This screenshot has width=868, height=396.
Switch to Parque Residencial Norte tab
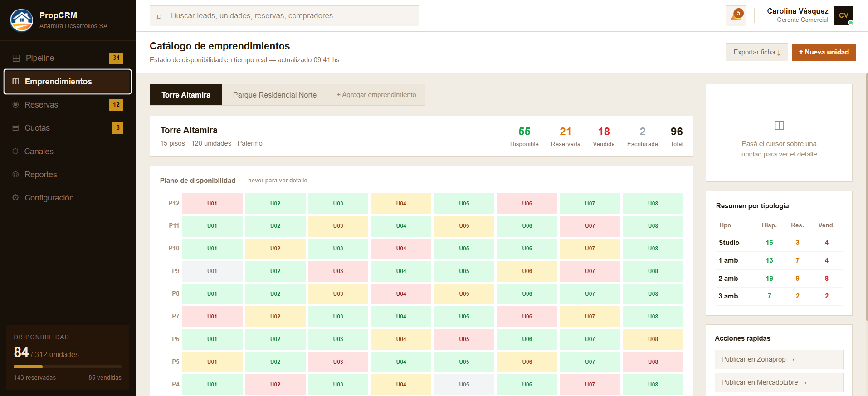(274, 95)
